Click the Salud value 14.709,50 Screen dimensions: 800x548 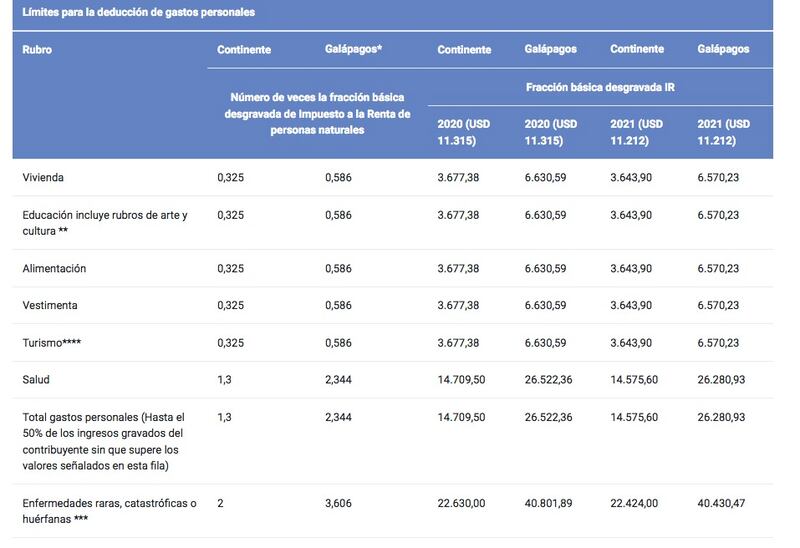point(461,380)
